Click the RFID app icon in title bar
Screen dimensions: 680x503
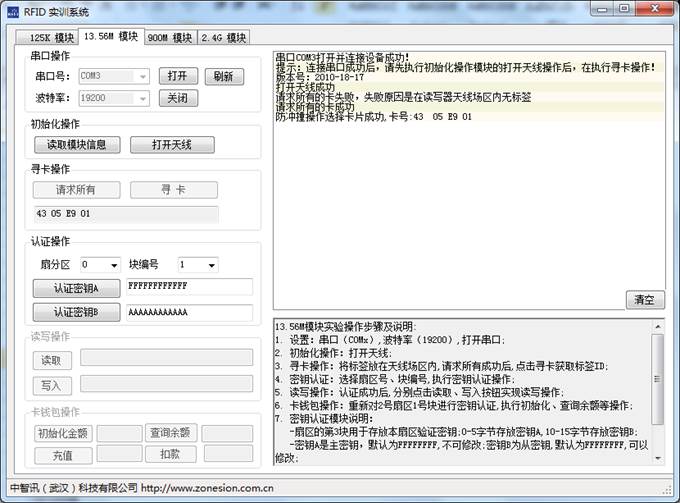pyautogui.click(x=13, y=11)
